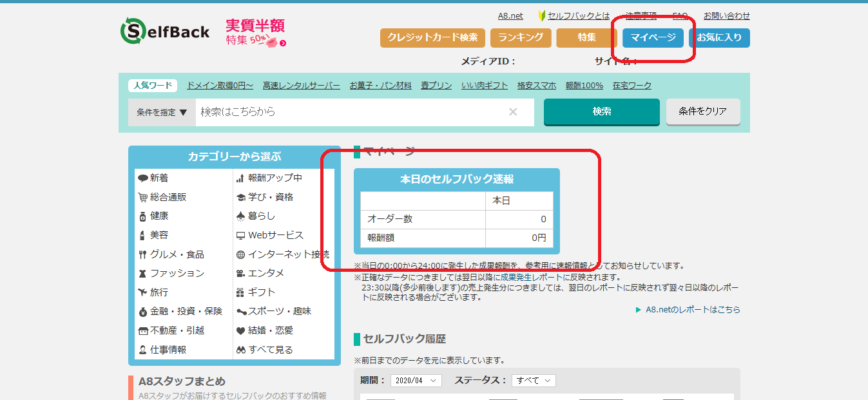Select the スポーツ・趣味 category
This screenshot has height=400, width=868.
point(274,311)
